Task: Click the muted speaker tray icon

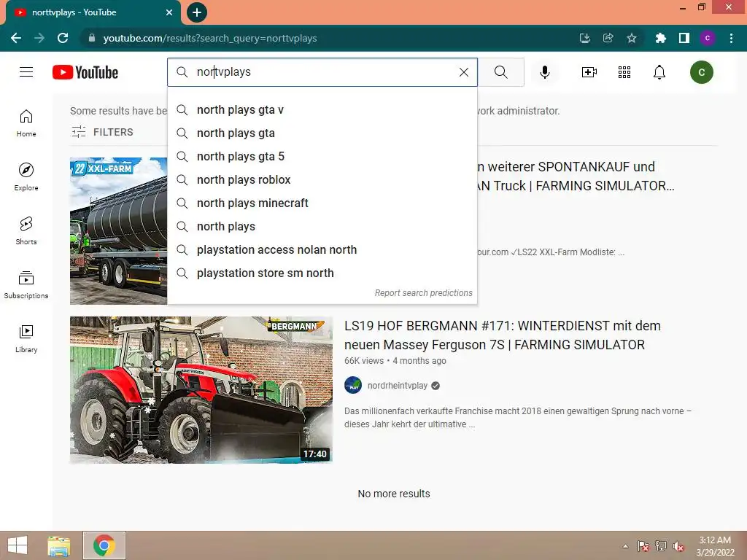Action: point(678,546)
